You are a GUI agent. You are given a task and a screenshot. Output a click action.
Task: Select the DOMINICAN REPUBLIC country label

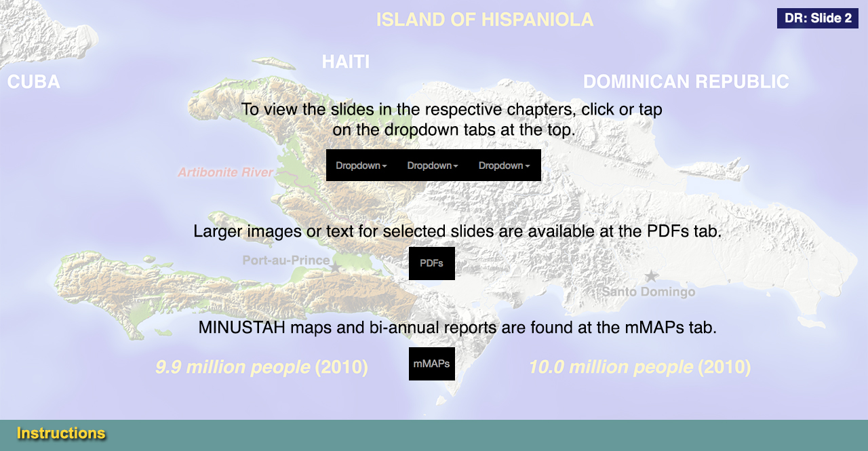(686, 82)
